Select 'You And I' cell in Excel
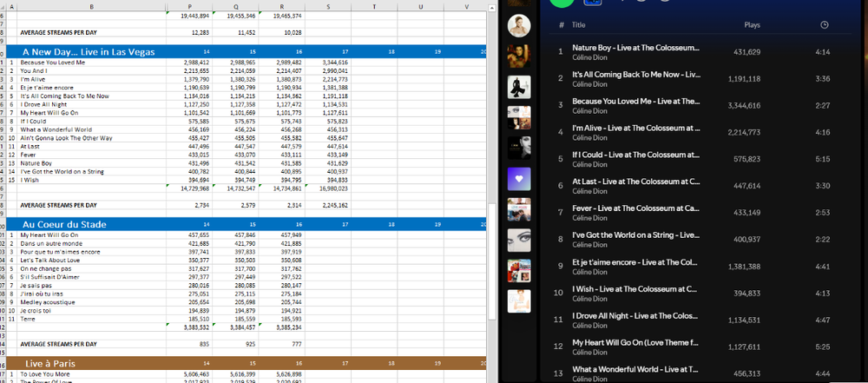Image resolution: width=868 pixels, height=383 pixels. (91, 71)
